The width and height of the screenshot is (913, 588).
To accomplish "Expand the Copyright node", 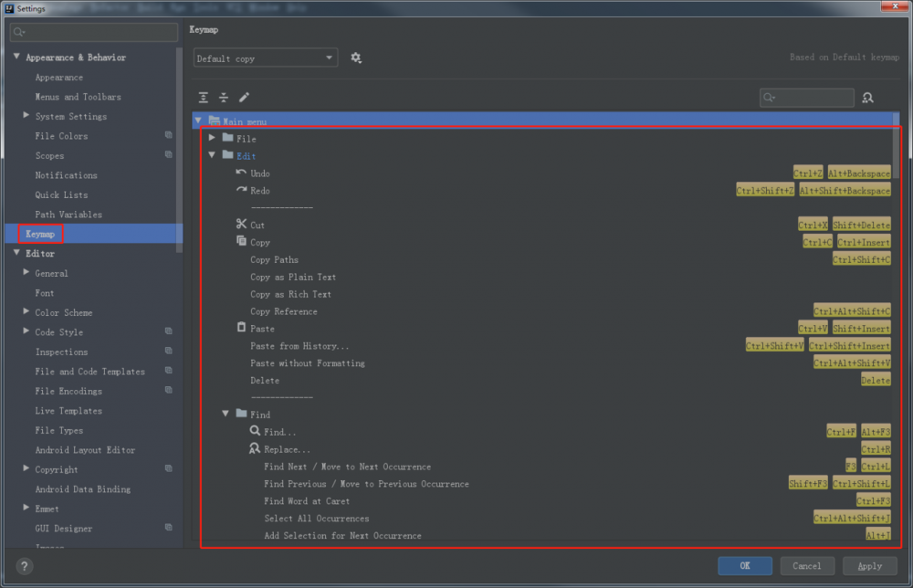I will 26,468.
